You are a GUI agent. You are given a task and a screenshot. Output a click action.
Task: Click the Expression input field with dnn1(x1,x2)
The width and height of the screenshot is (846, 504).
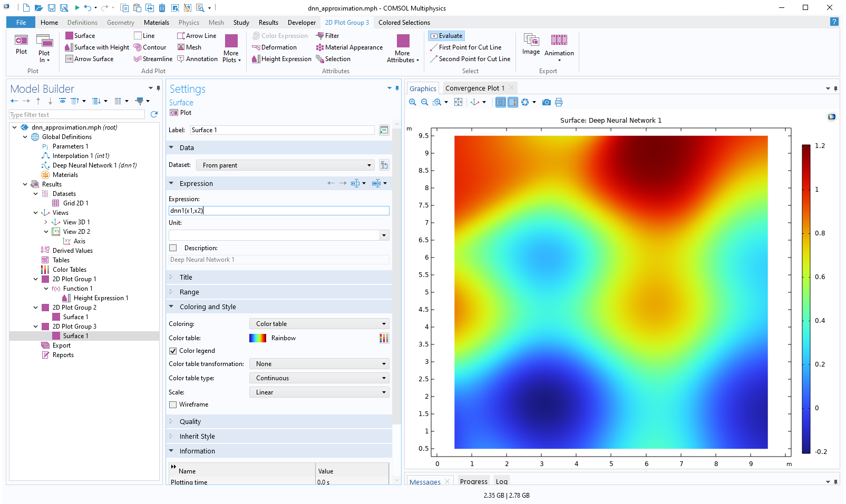279,211
